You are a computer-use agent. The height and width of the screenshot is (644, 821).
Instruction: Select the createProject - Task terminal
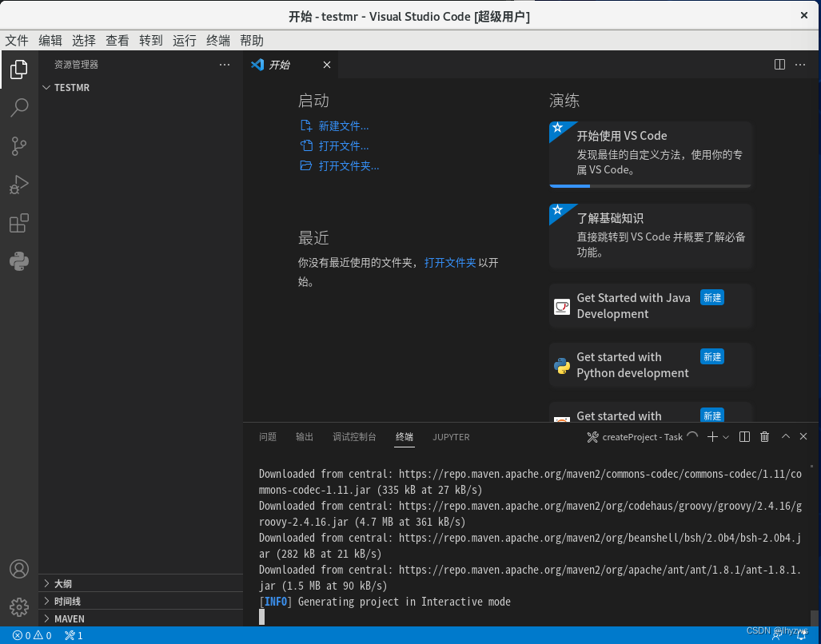tap(642, 437)
